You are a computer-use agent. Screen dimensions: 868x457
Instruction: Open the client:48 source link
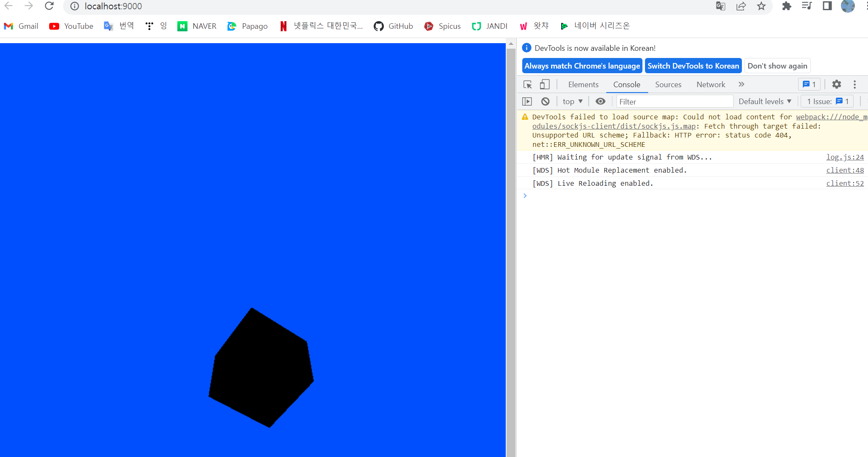tap(845, 170)
